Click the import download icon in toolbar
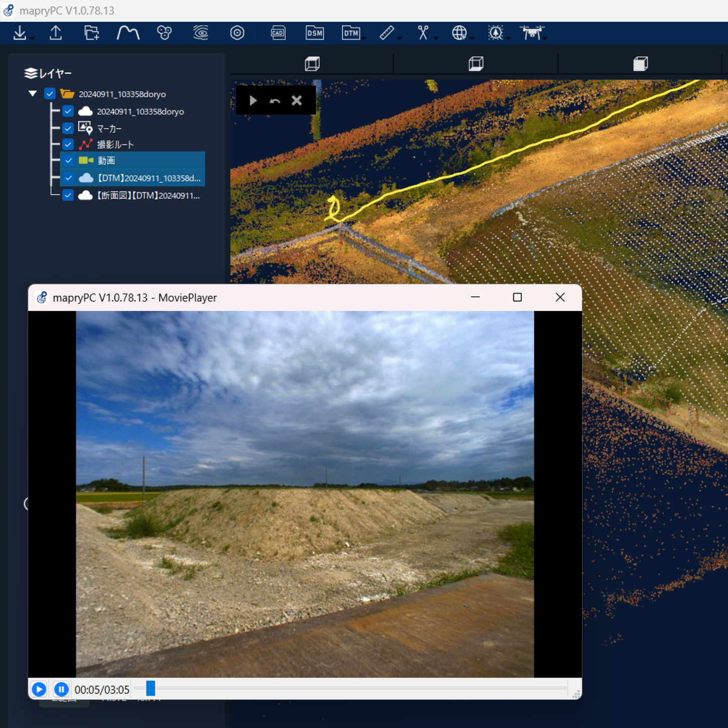This screenshot has width=728, height=728. pos(20,33)
